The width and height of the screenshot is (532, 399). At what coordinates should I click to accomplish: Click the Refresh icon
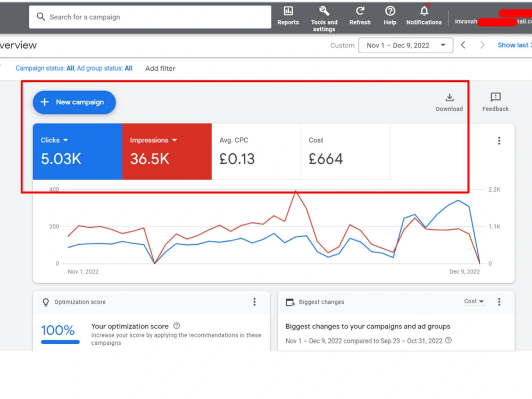pos(360,11)
